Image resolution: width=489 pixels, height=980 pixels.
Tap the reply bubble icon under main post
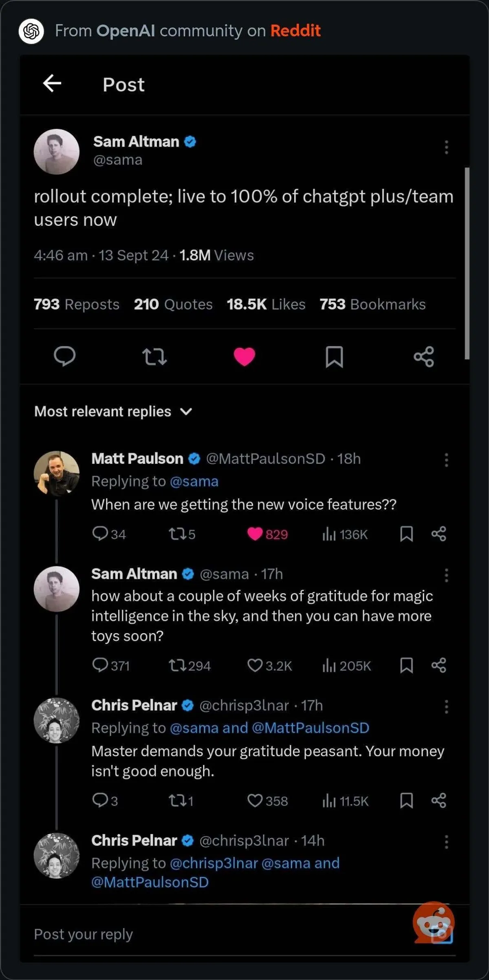tap(64, 357)
